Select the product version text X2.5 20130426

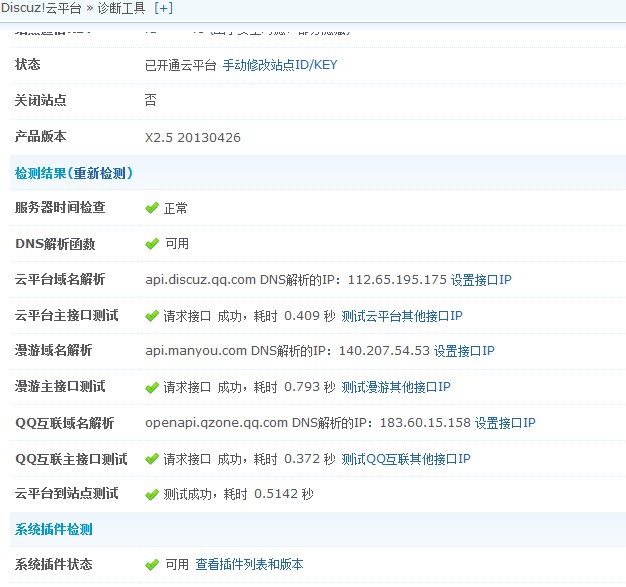point(193,138)
